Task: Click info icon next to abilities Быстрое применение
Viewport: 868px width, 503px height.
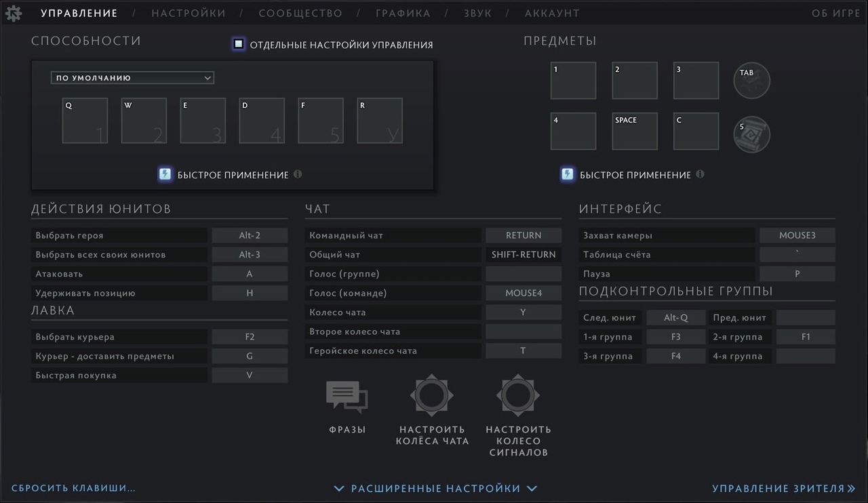Action: click(x=298, y=174)
